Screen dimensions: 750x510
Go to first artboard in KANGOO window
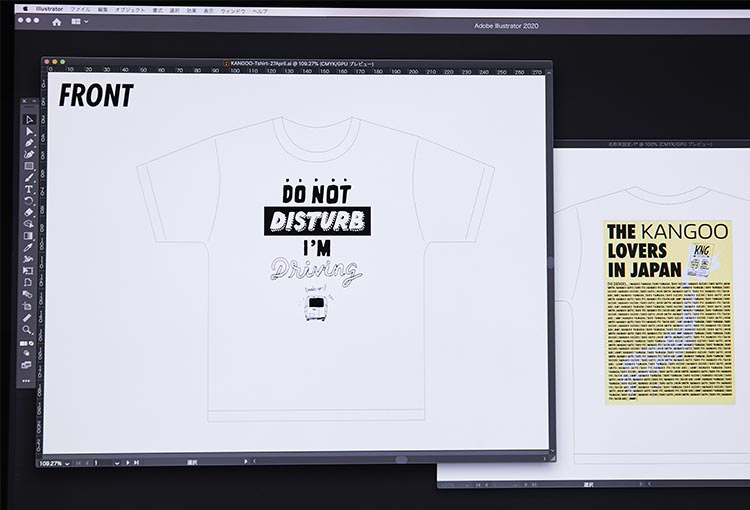pyautogui.click(x=79, y=463)
